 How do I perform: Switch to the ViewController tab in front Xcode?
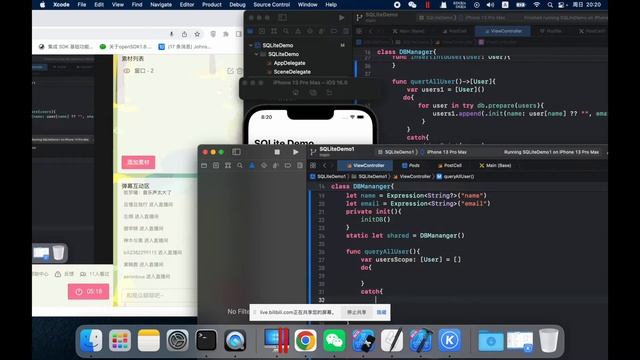pos(365,165)
